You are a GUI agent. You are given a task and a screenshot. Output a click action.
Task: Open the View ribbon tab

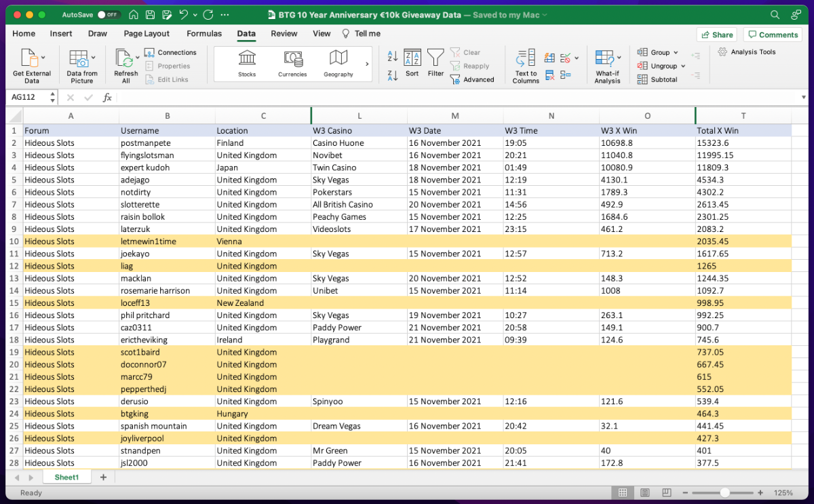pyautogui.click(x=322, y=33)
